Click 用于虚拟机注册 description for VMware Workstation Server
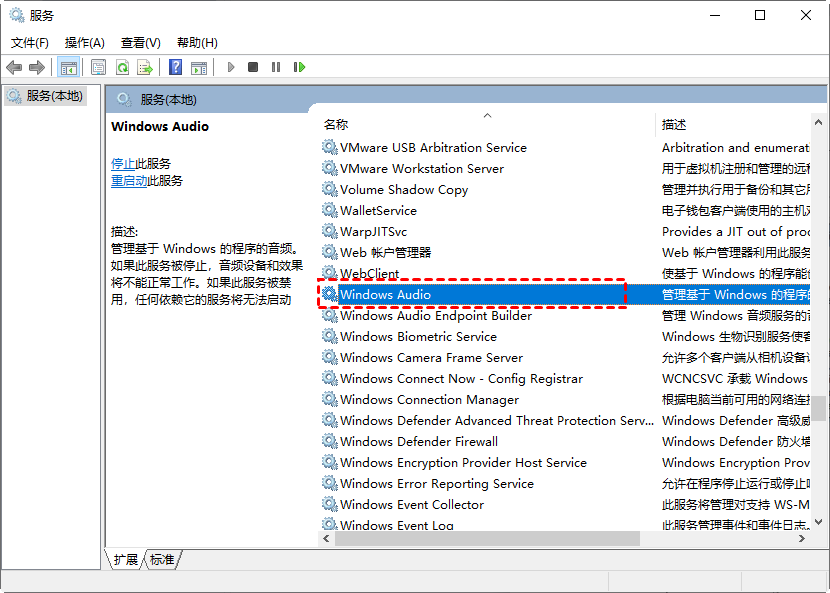This screenshot has height=593, width=830. [x=736, y=168]
